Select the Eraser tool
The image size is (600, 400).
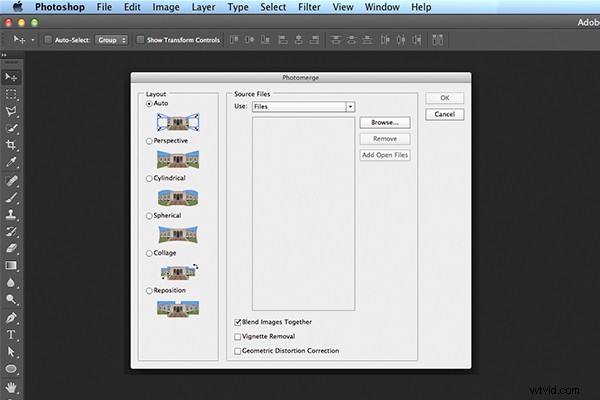11,248
